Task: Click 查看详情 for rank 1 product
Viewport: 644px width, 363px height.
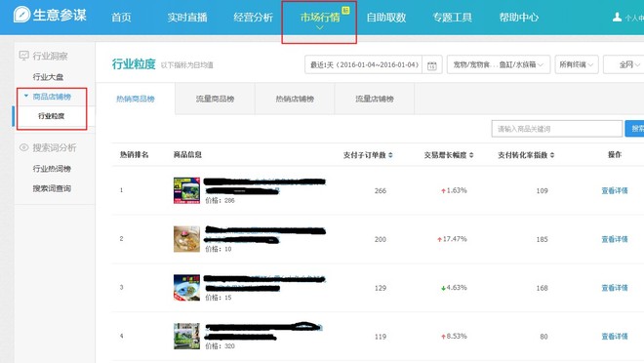Action: pos(615,190)
